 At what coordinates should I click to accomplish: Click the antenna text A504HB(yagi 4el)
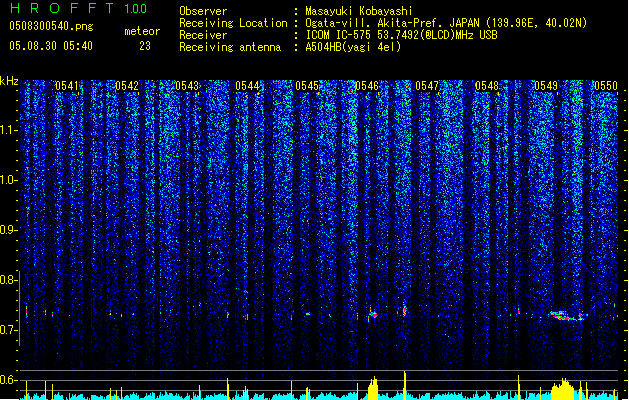pyautogui.click(x=353, y=47)
